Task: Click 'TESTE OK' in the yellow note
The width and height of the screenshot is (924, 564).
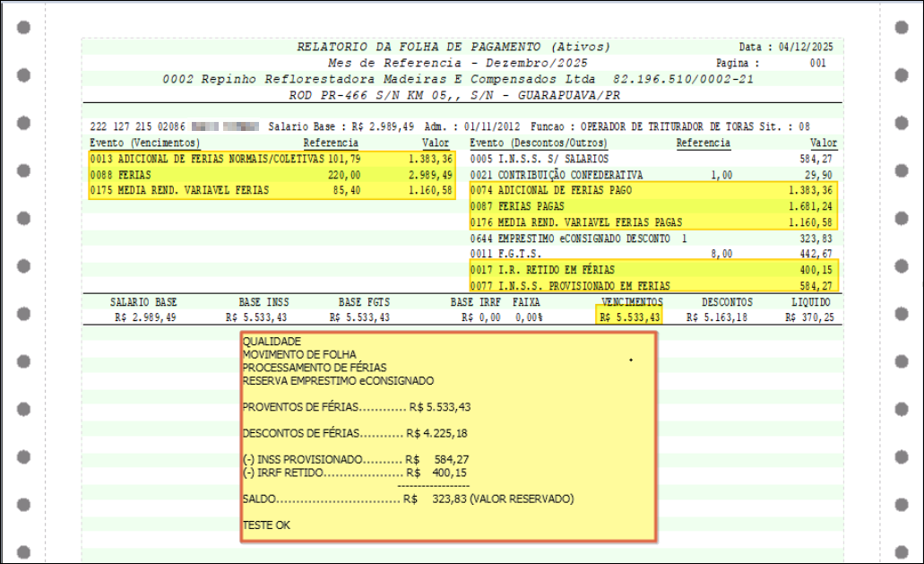Action: pos(267,525)
